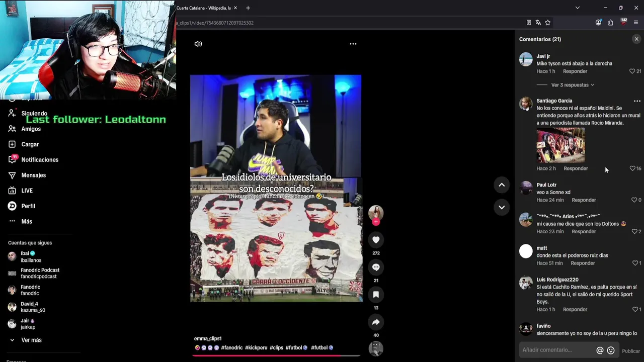Go to next video with down arrow
This screenshot has width=644, height=362.
(x=502, y=207)
